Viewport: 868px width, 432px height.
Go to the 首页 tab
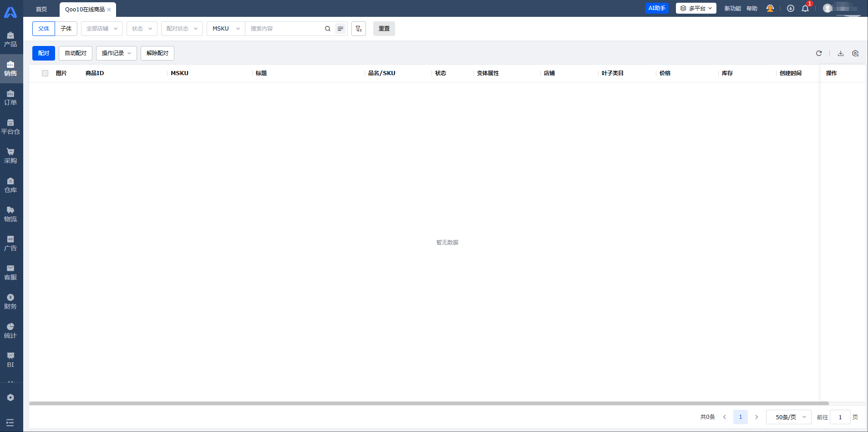point(41,9)
